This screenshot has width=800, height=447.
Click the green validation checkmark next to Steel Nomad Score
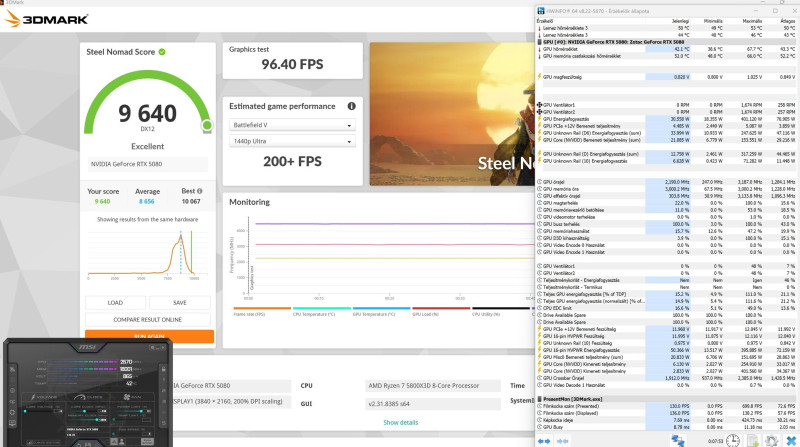click(162, 52)
